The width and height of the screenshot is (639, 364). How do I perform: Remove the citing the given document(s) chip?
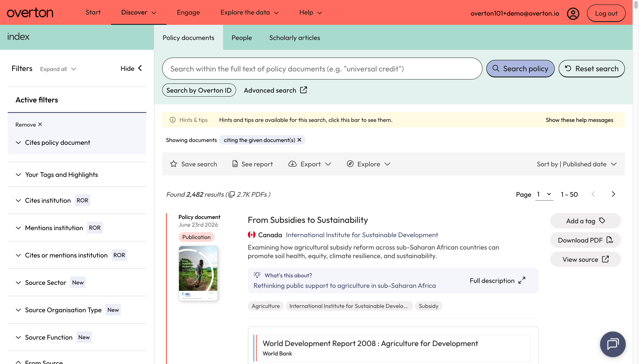click(x=299, y=140)
